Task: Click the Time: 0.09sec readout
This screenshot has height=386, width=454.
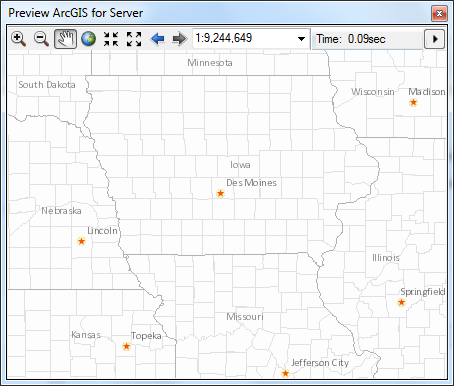Action: [x=351, y=39]
